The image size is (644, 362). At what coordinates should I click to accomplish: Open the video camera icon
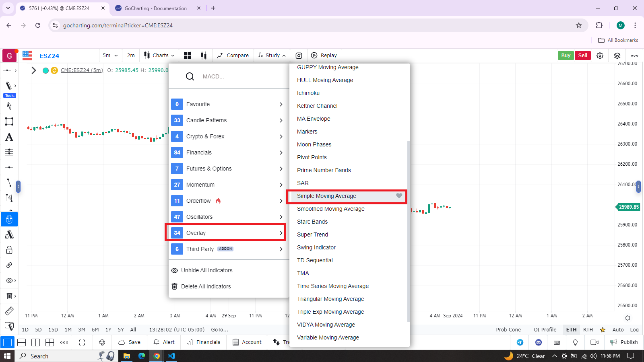(594, 342)
